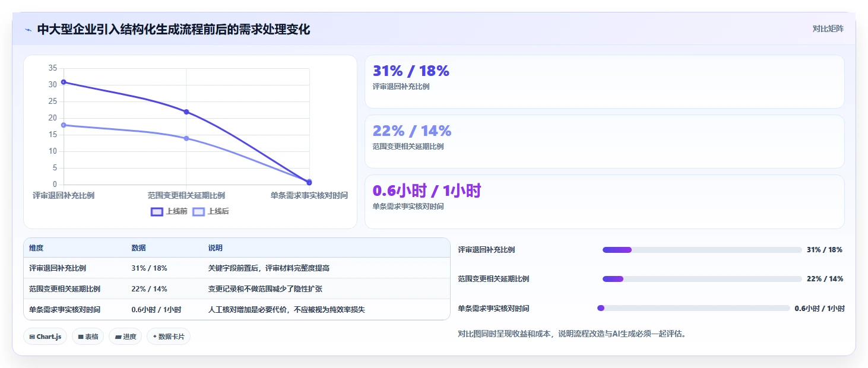Click the Chart.js tag chip

coord(46,337)
